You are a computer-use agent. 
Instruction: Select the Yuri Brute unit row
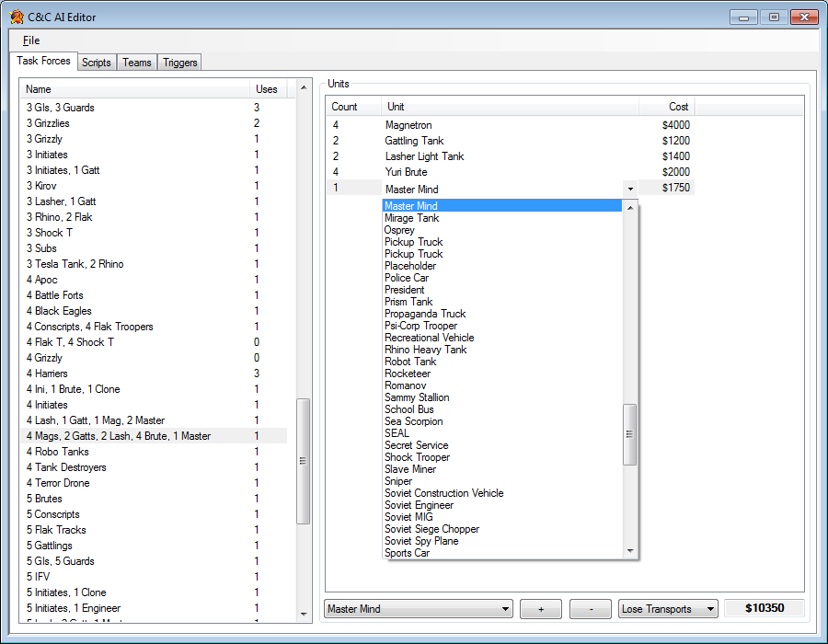pos(510,172)
